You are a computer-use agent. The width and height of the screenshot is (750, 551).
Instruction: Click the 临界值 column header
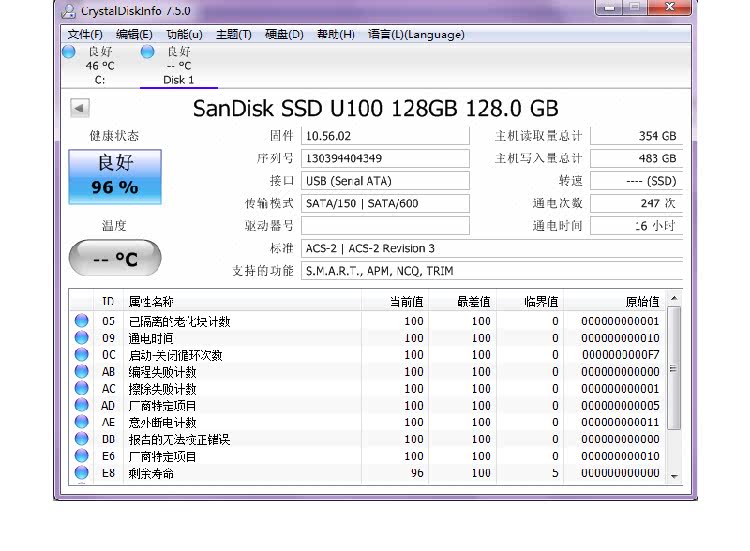530,301
